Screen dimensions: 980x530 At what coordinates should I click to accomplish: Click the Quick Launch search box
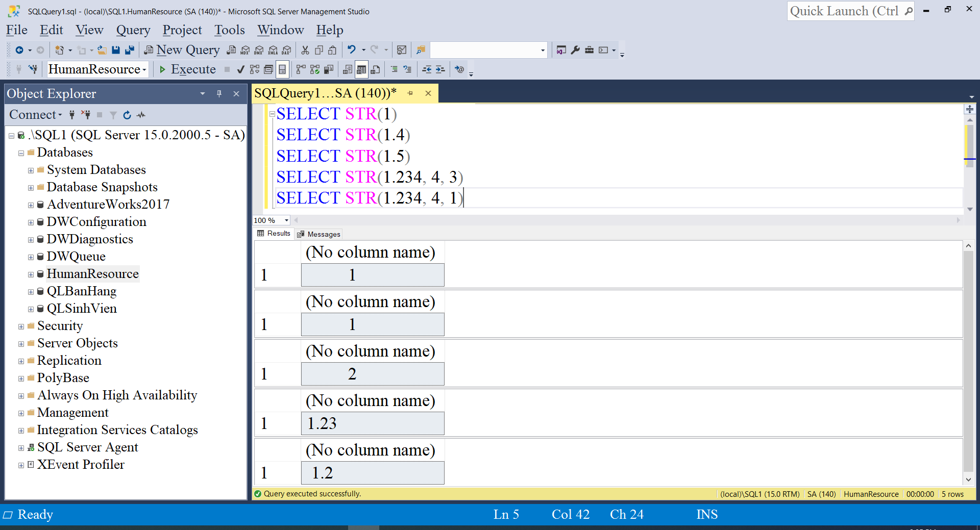pos(845,11)
